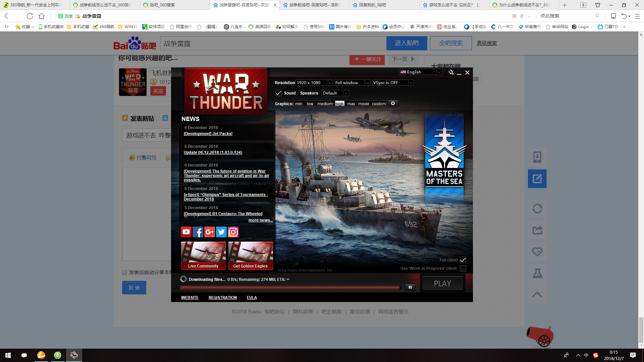Click the PLAY button in launcher
The height and width of the screenshot is (362, 644).
click(x=442, y=284)
